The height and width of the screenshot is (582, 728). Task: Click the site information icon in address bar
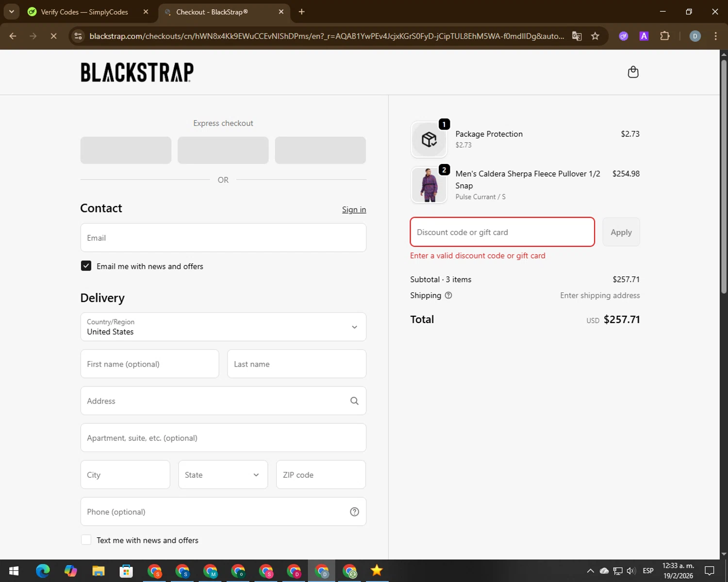pyautogui.click(x=78, y=36)
